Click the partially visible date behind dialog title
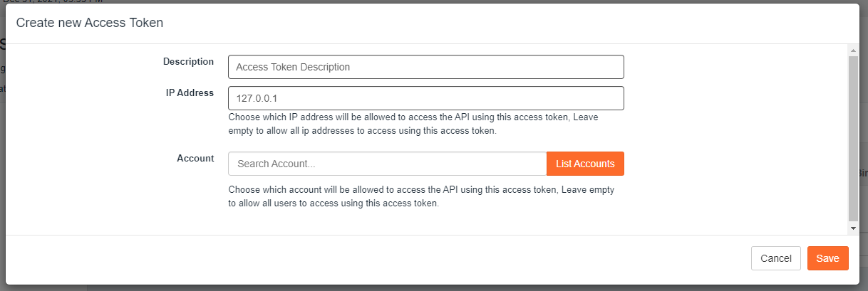The height and width of the screenshot is (291, 868). 53,1
